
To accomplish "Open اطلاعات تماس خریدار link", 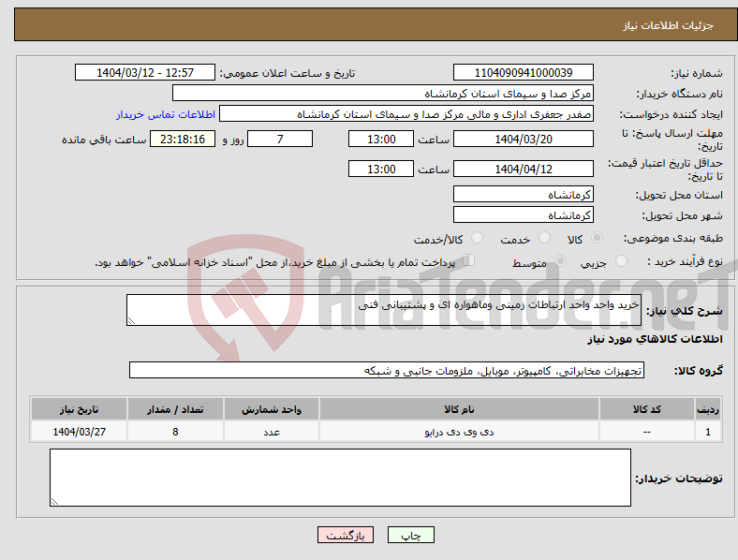I will tap(166, 114).
